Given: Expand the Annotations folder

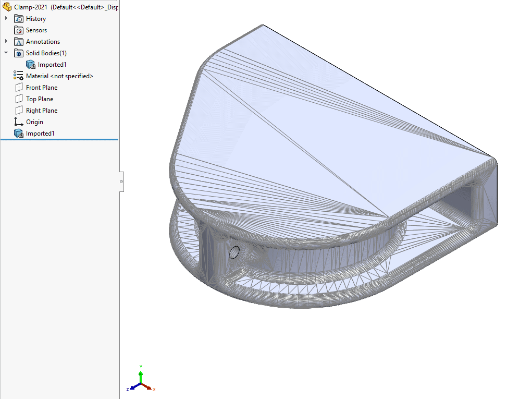Looking at the screenshot, I should click(x=5, y=41).
